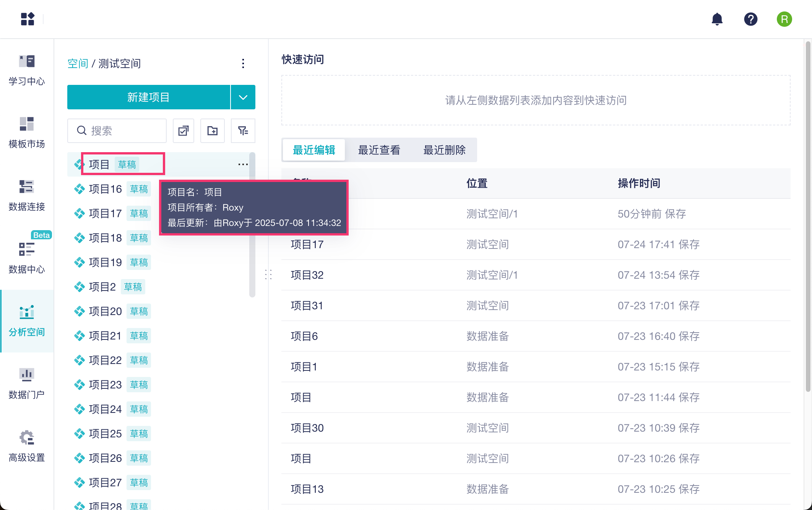Image resolution: width=812 pixels, height=510 pixels.
Task: Switch to the 最近查看 tab
Action: click(x=379, y=150)
